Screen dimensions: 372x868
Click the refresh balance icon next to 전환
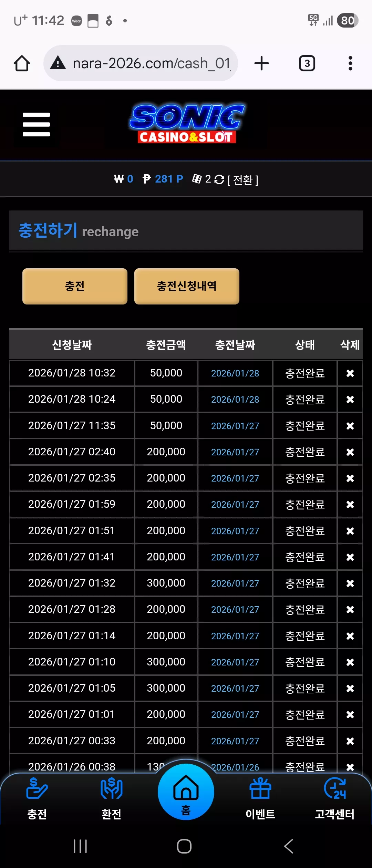pos(219,179)
